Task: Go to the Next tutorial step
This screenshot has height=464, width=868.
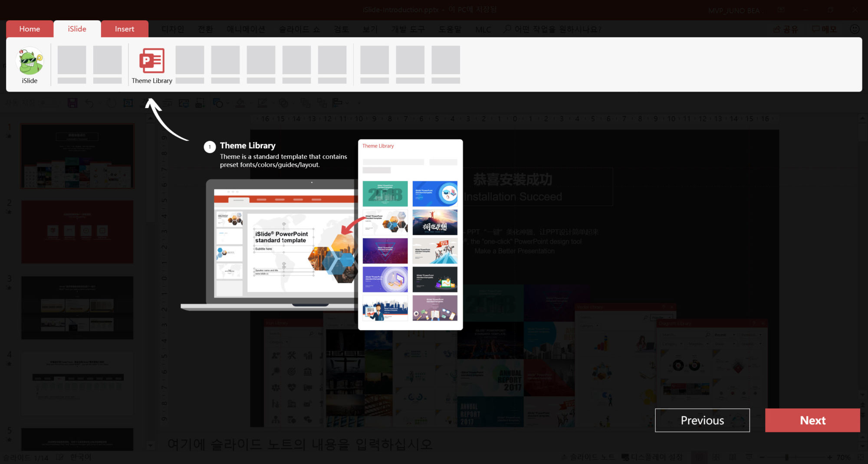Action: point(812,420)
